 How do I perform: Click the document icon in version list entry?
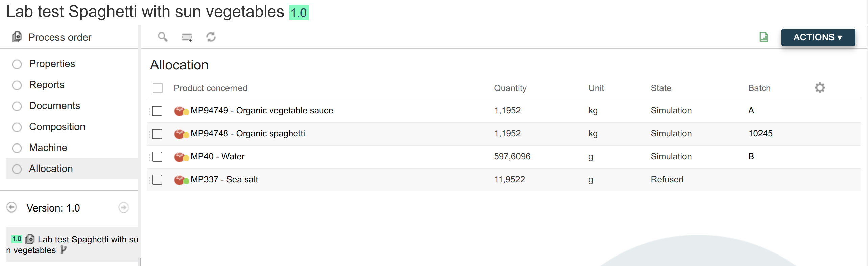[30, 239]
